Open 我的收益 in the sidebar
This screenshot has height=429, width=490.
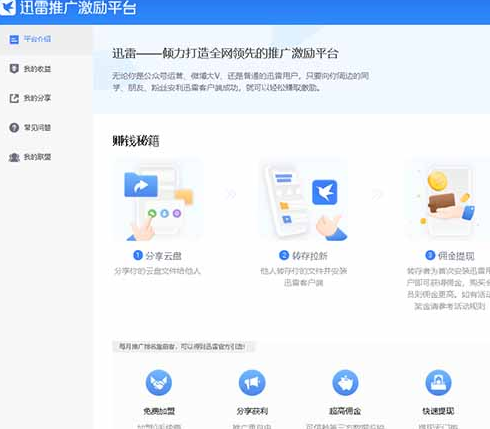point(30,69)
